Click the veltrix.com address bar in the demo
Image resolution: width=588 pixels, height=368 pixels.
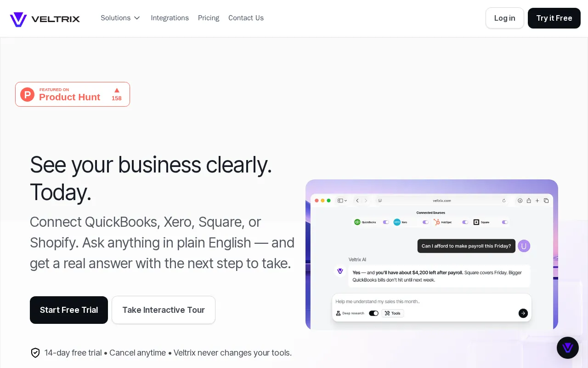click(x=442, y=201)
